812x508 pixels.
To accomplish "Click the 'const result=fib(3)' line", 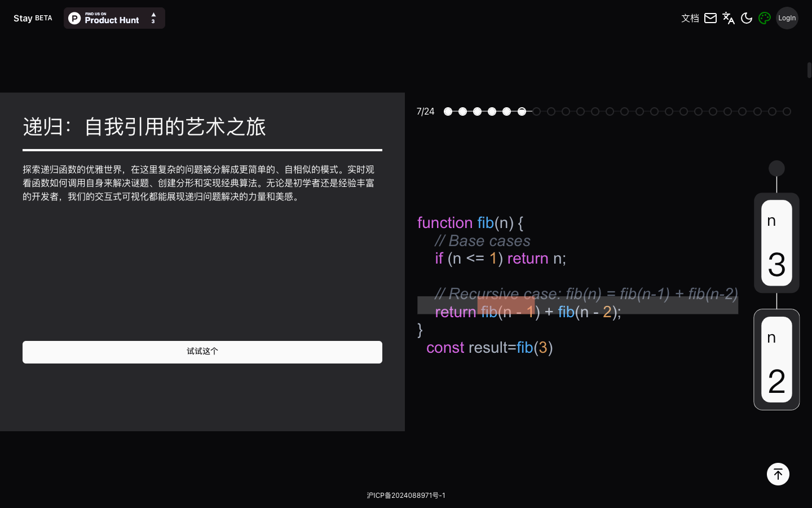I will pos(489,347).
